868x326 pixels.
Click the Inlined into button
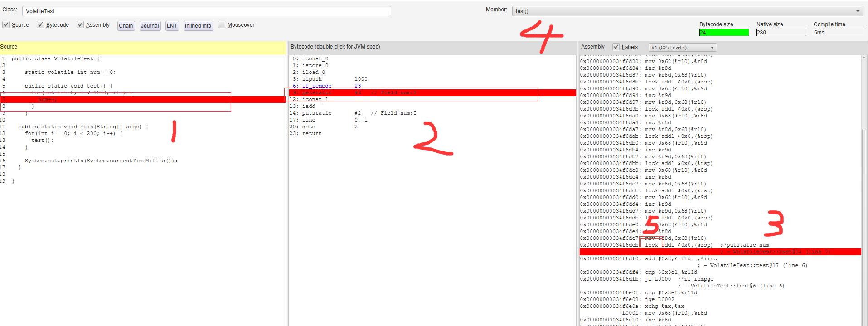(x=198, y=26)
